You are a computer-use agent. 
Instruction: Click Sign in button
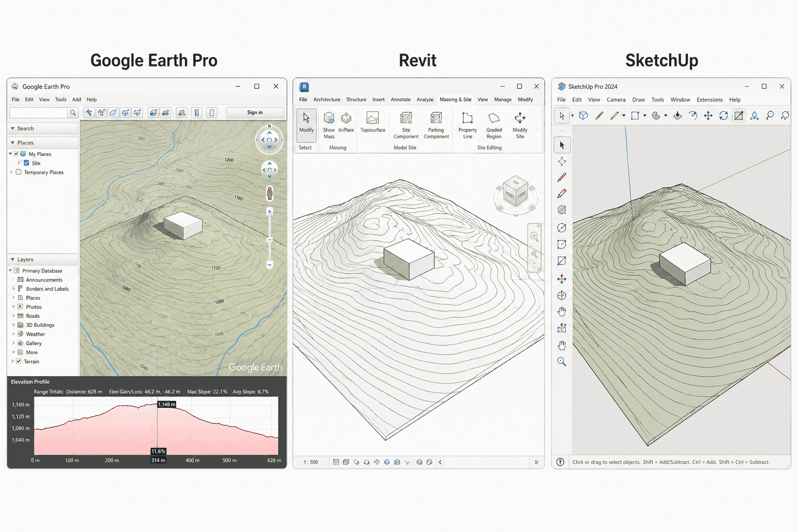point(255,112)
